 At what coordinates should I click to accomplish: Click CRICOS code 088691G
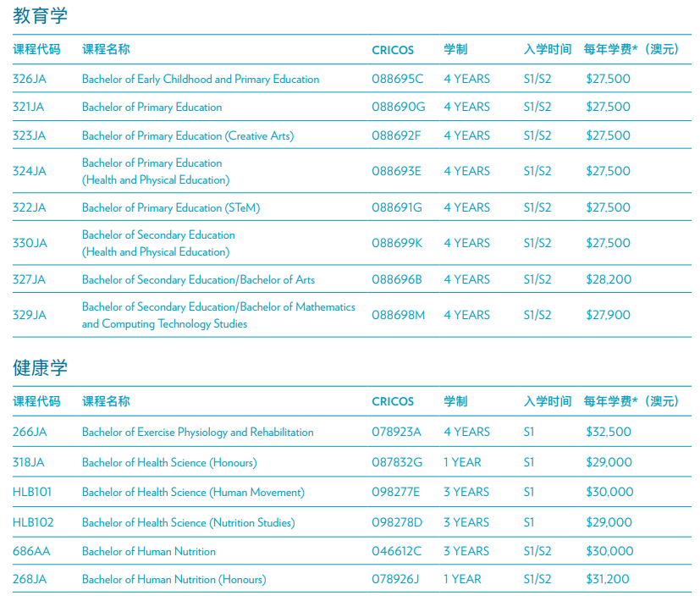pos(397,207)
